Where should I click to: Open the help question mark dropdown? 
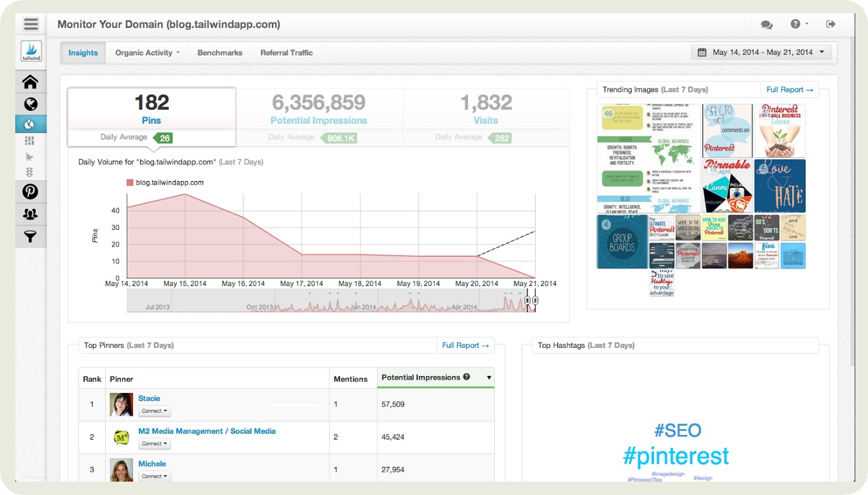[x=799, y=24]
